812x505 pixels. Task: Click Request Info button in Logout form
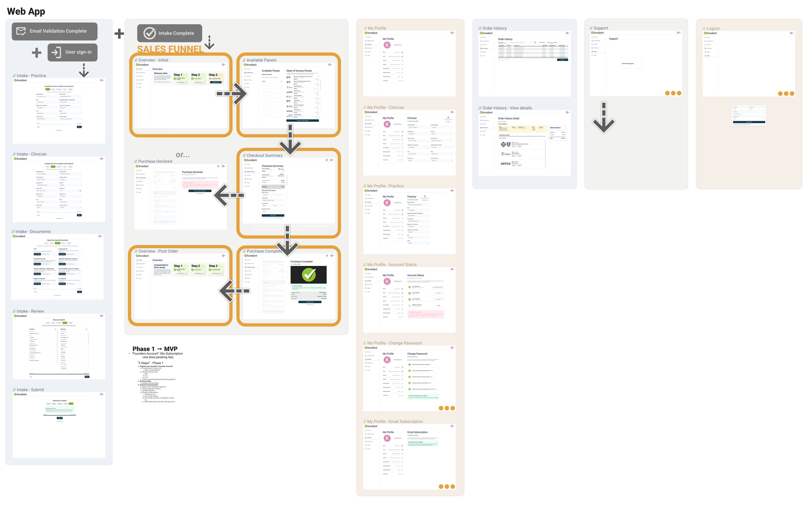pos(749,122)
